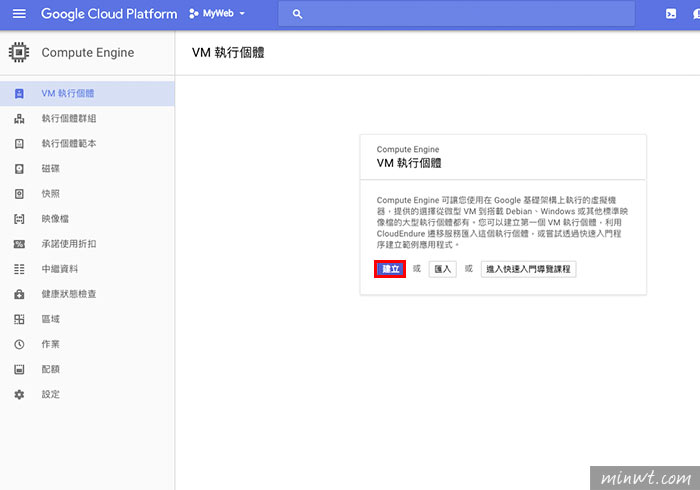Open the Compute Engine sidebar heading
The image size is (700, 490).
click(x=88, y=53)
